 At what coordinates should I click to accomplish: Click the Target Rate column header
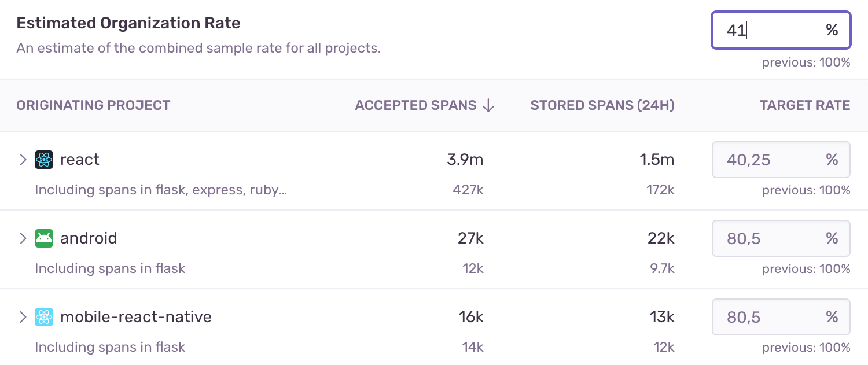coord(805,105)
